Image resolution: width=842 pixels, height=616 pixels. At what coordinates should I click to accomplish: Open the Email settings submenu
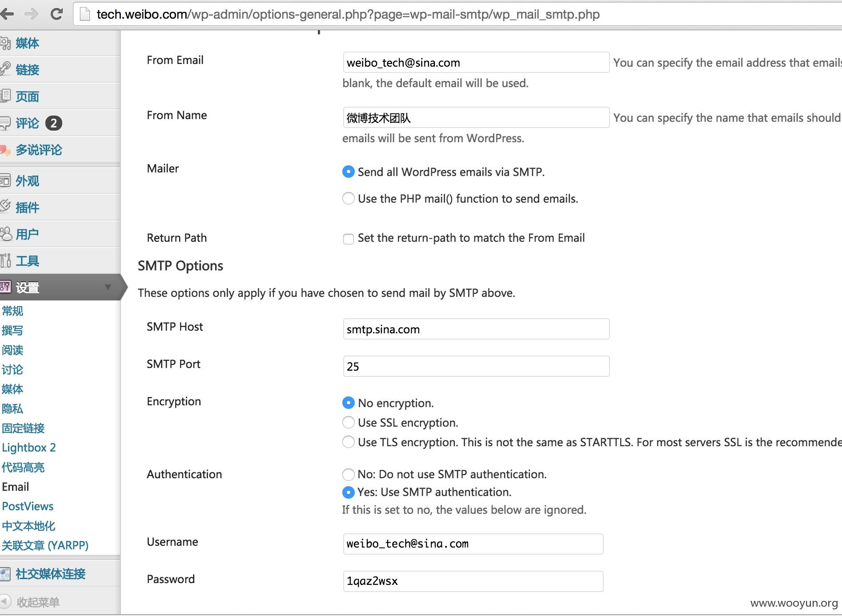16,487
